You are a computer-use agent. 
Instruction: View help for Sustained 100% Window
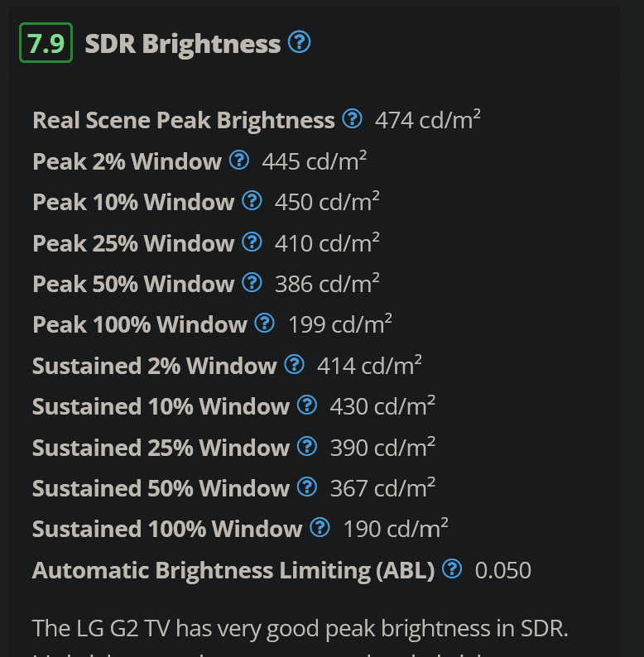[x=320, y=528]
